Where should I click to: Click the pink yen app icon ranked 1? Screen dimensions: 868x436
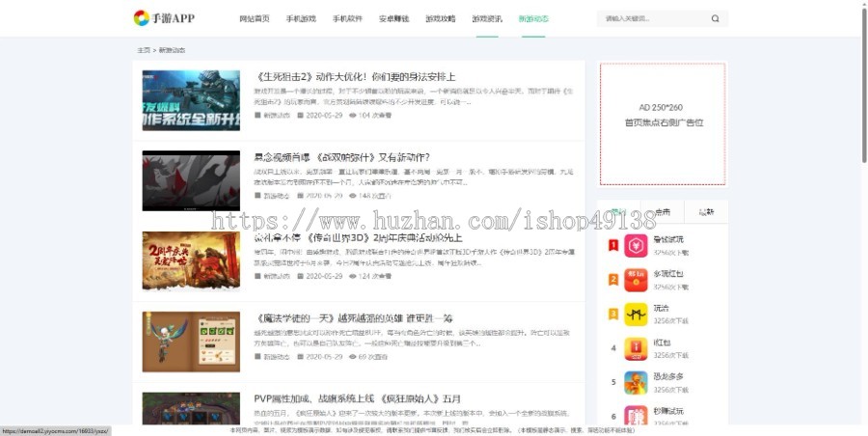(637, 246)
